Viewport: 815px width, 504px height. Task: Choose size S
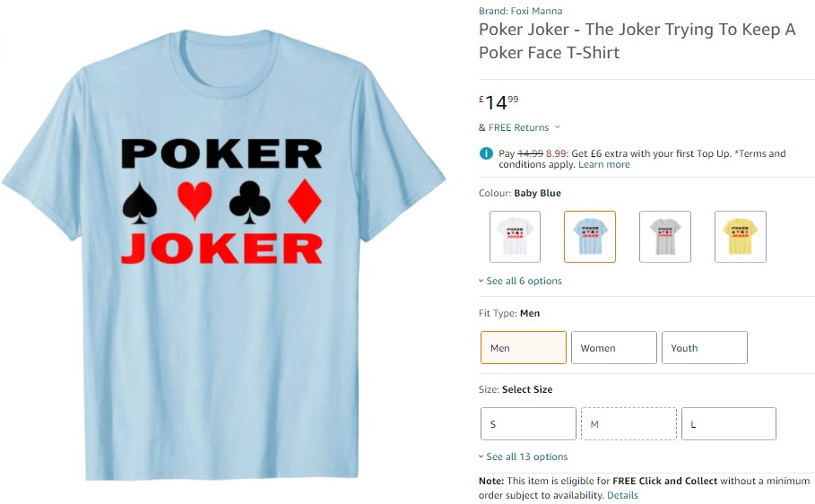click(x=528, y=424)
